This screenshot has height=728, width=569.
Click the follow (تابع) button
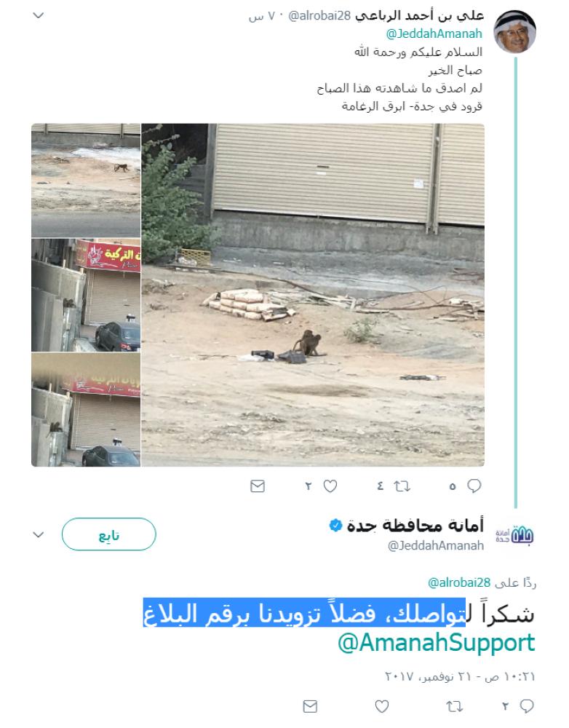[x=109, y=534]
